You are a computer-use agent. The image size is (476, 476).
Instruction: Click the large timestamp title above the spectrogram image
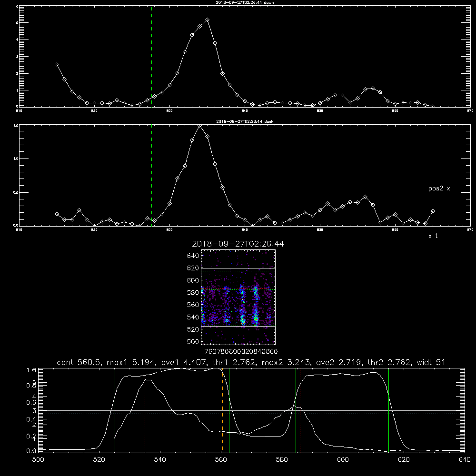point(238,244)
